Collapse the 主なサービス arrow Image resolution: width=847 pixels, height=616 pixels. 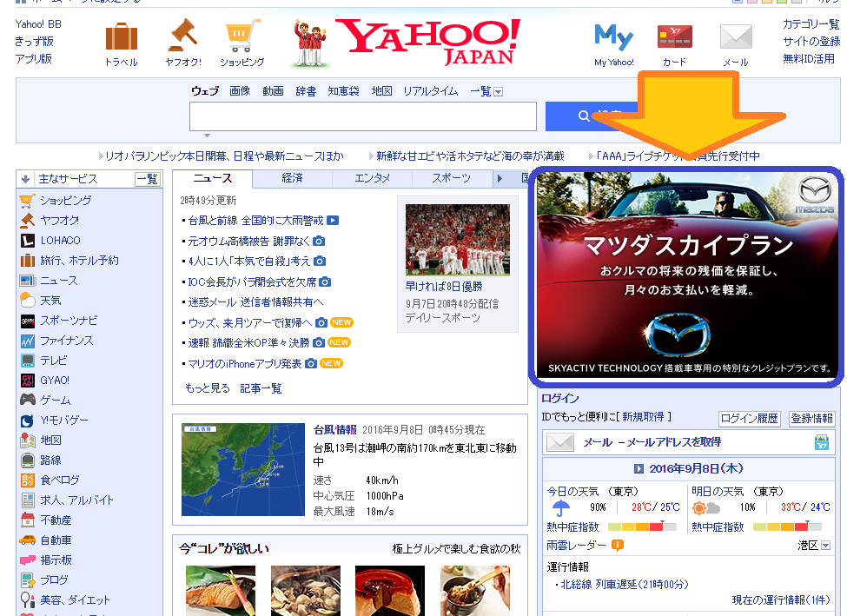pos(25,179)
